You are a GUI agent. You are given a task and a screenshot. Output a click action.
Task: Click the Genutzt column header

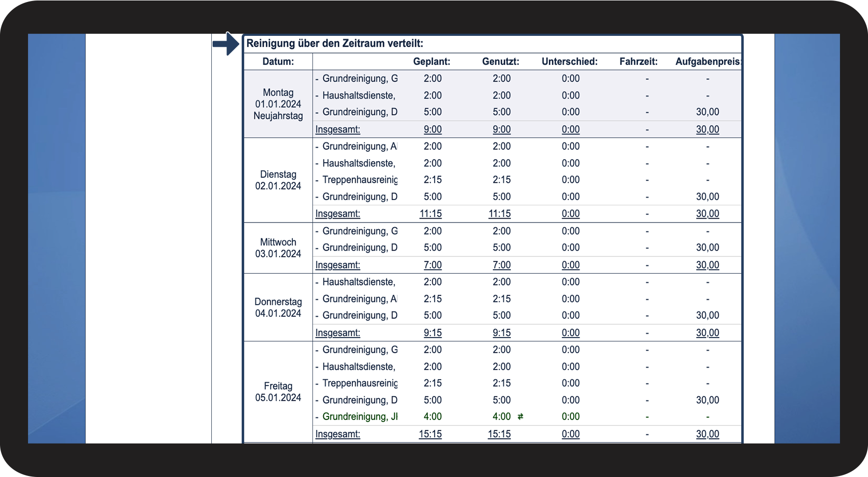[501, 62]
